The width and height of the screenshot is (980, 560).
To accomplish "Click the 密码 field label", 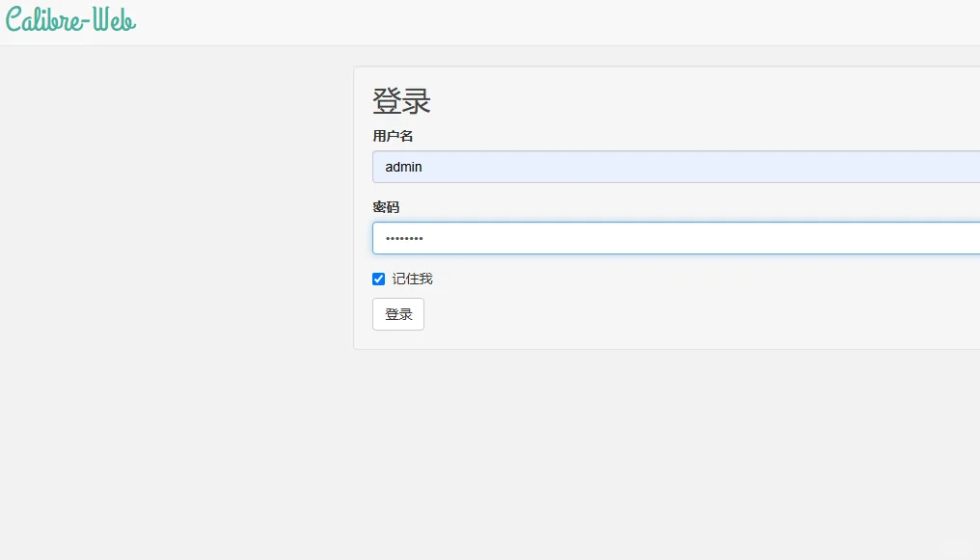I will [x=386, y=207].
